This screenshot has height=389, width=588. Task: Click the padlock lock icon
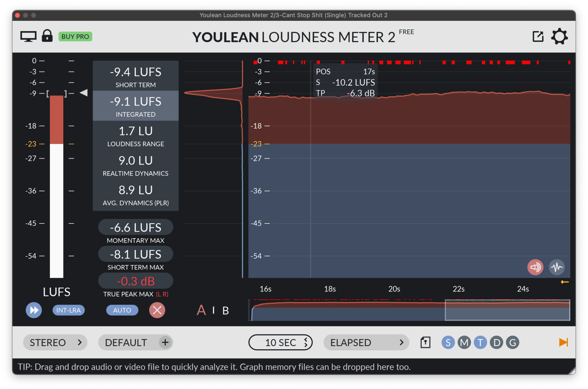point(47,36)
